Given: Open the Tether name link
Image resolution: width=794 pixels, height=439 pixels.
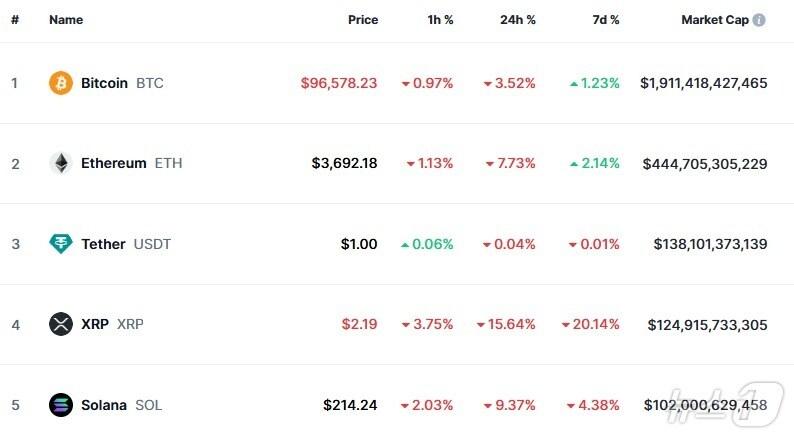Looking at the screenshot, I should [104, 244].
